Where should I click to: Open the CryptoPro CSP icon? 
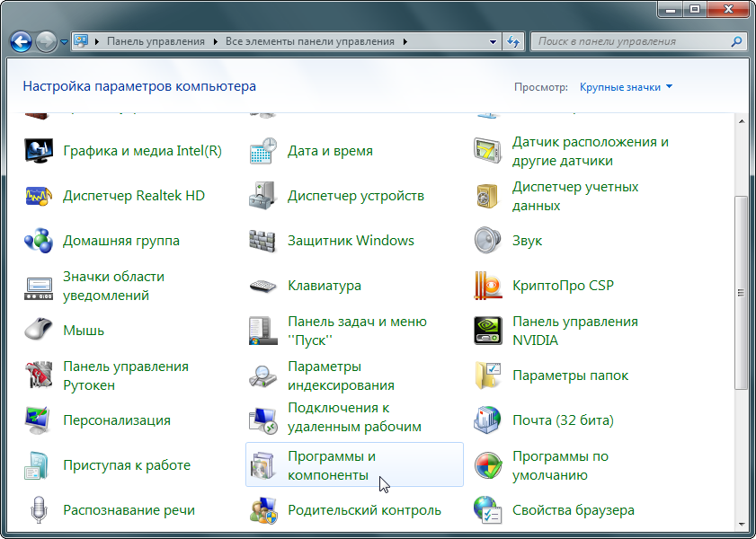[x=488, y=285]
